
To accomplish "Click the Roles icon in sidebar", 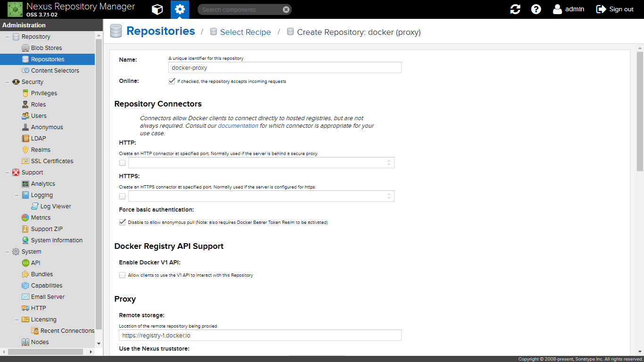I will pyautogui.click(x=25, y=105).
